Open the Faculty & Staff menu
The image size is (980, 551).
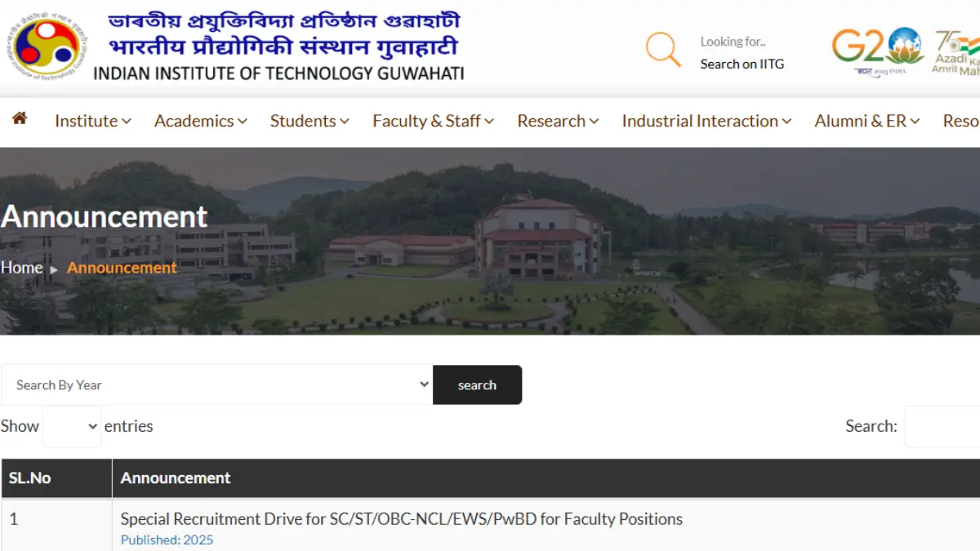(434, 121)
